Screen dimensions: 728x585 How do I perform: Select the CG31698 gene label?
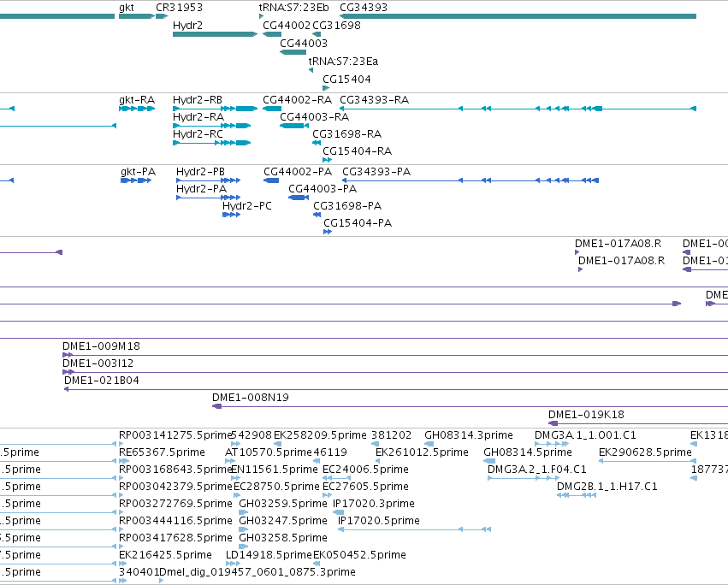[336, 26]
